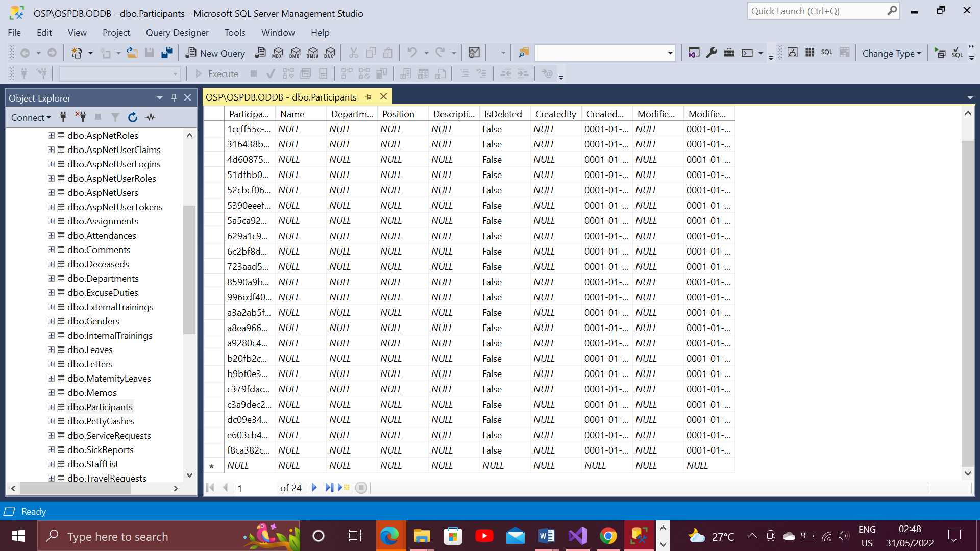The image size is (980, 551).
Task: Open the Toolbox icon
Action: point(729,53)
